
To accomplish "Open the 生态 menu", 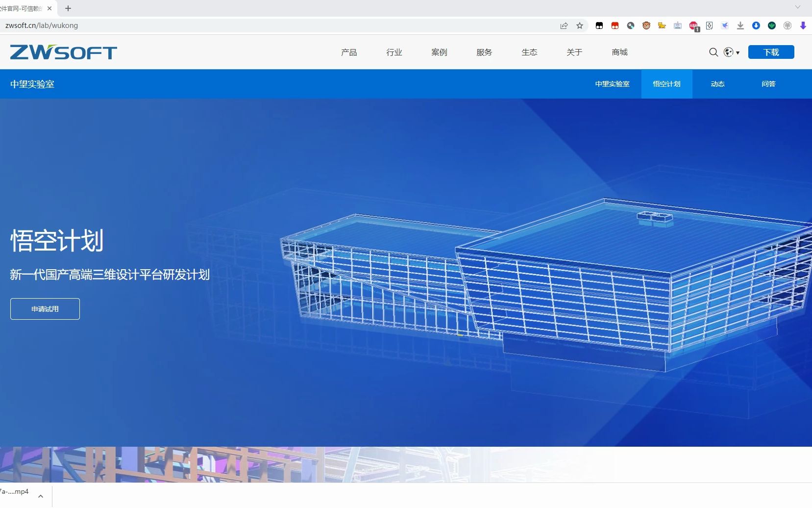I will click(x=529, y=52).
